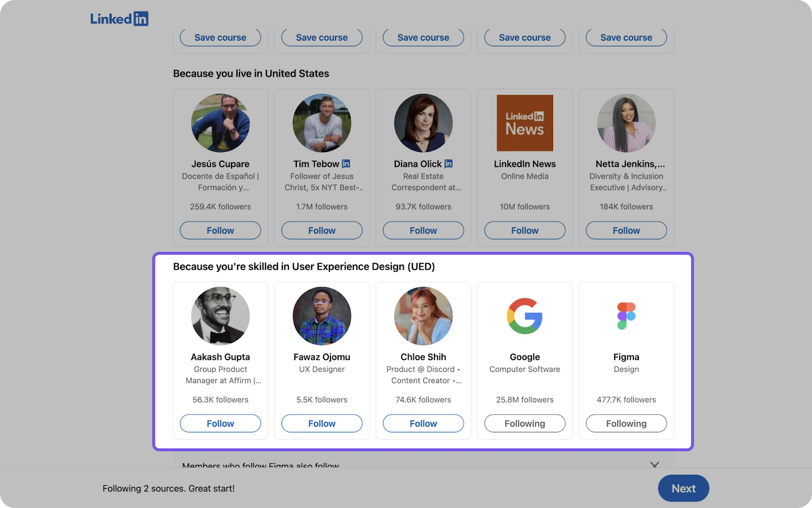Follow Jesús Cupare
The width and height of the screenshot is (812, 508).
(x=220, y=230)
